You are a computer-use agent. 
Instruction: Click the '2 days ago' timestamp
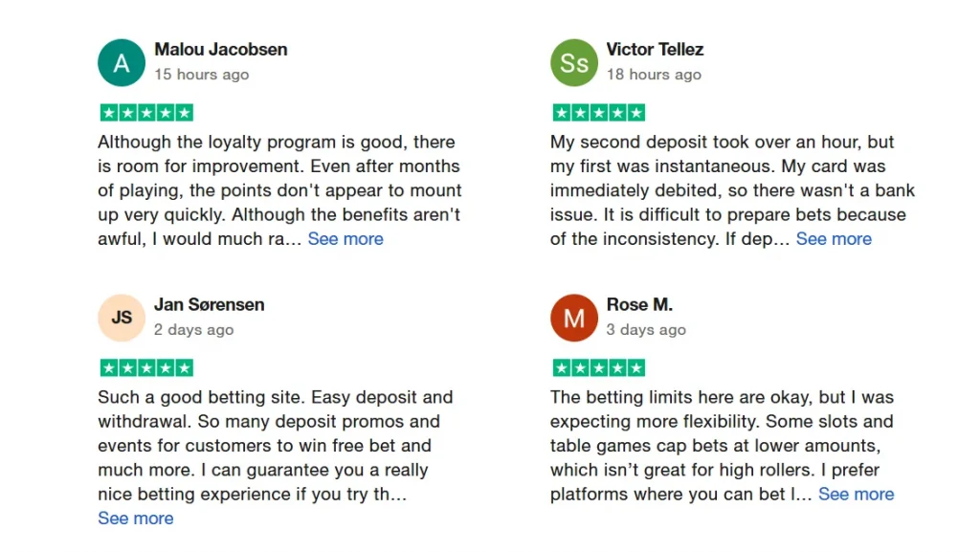(193, 330)
